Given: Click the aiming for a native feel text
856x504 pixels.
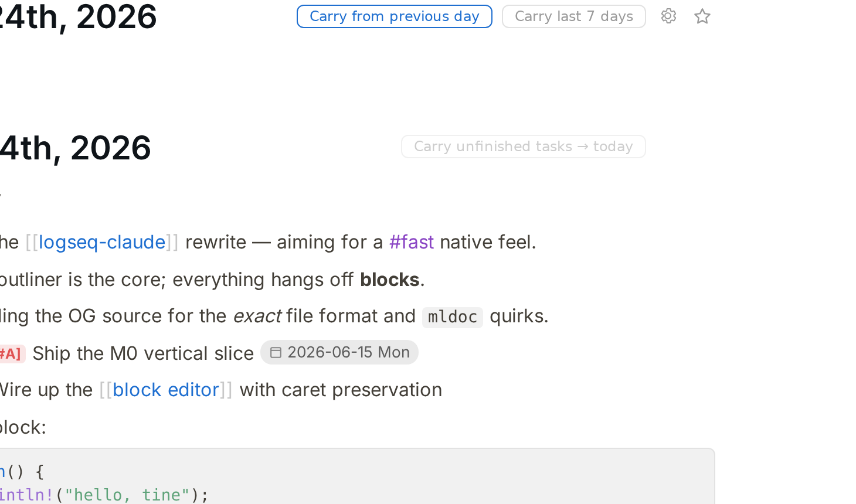Looking at the screenshot, I should click(330, 242).
